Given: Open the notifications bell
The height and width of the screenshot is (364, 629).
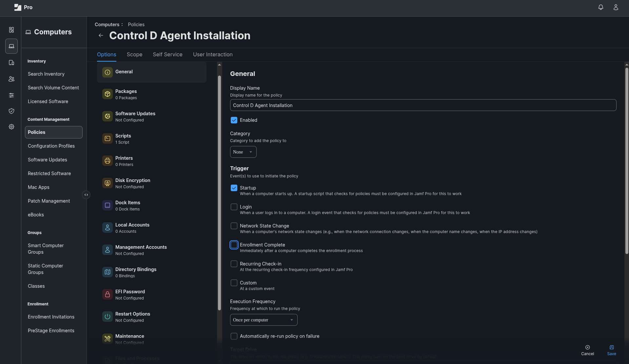Looking at the screenshot, I should [601, 7].
